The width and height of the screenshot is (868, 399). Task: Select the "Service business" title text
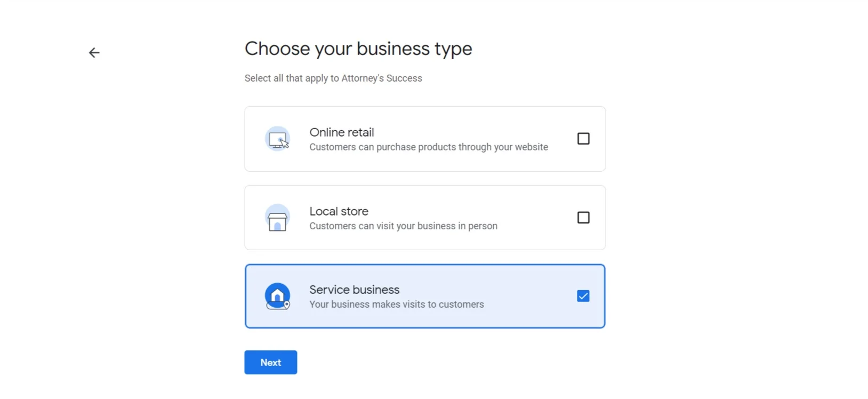coord(355,290)
